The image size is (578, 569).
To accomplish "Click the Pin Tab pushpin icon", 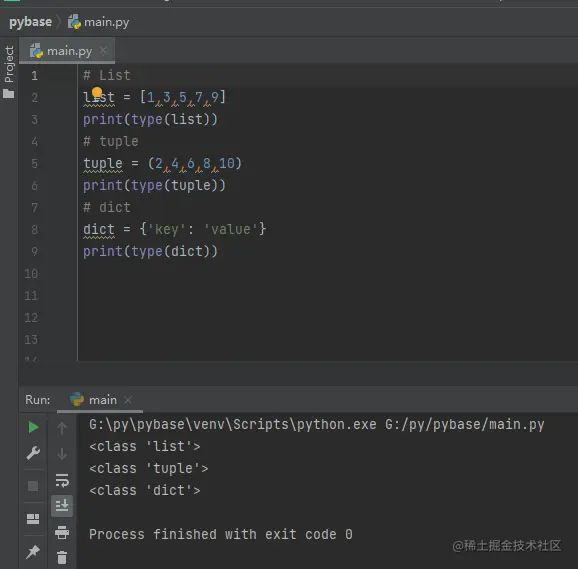I will [33, 552].
